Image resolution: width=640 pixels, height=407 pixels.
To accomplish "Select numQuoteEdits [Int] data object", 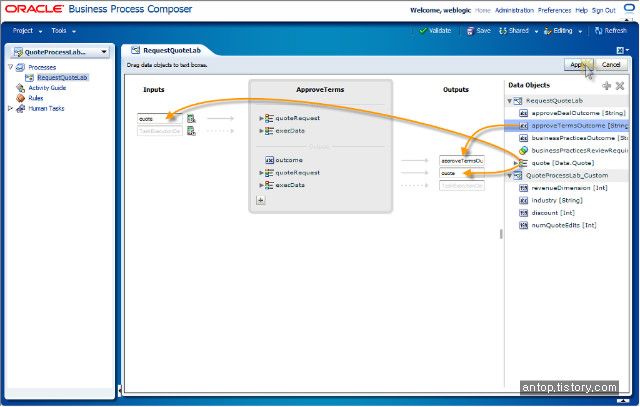I will [x=564, y=225].
